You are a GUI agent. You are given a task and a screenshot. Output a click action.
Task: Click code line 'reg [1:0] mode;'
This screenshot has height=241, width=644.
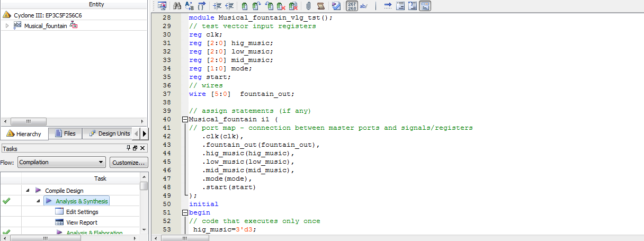click(221, 68)
